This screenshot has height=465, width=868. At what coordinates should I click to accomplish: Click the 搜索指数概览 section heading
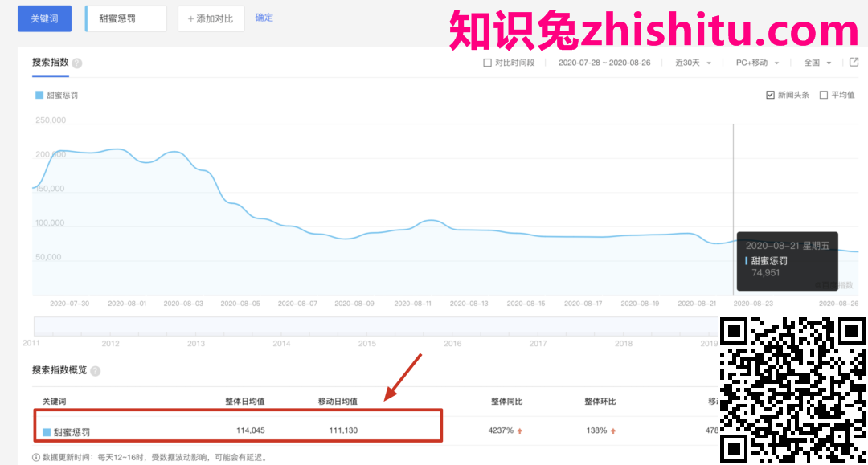click(59, 370)
